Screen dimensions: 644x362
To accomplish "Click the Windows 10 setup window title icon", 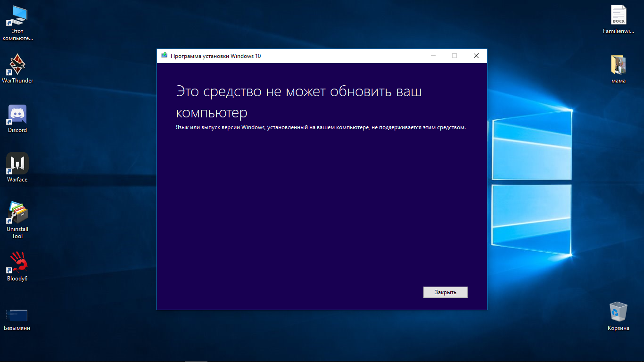I will 164,56.
